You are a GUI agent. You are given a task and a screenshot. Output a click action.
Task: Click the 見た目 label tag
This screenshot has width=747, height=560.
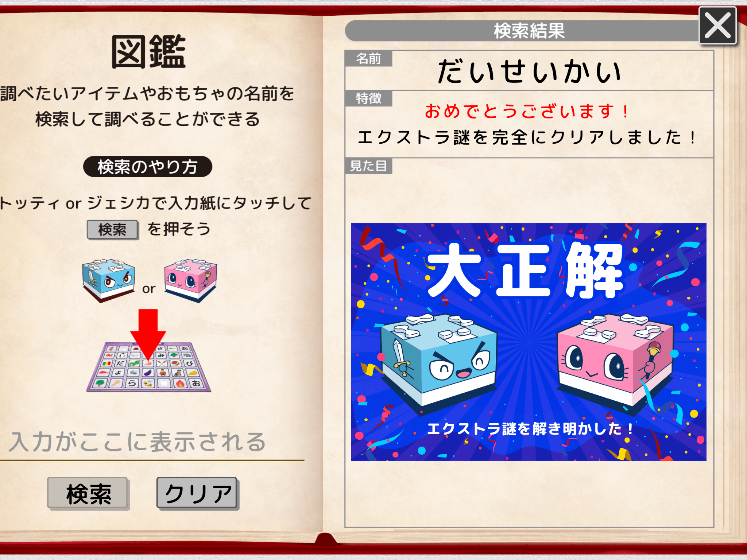[x=368, y=166]
